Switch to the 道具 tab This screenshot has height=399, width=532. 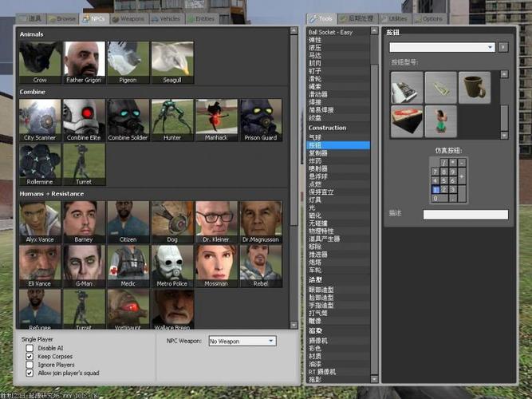click(31, 18)
